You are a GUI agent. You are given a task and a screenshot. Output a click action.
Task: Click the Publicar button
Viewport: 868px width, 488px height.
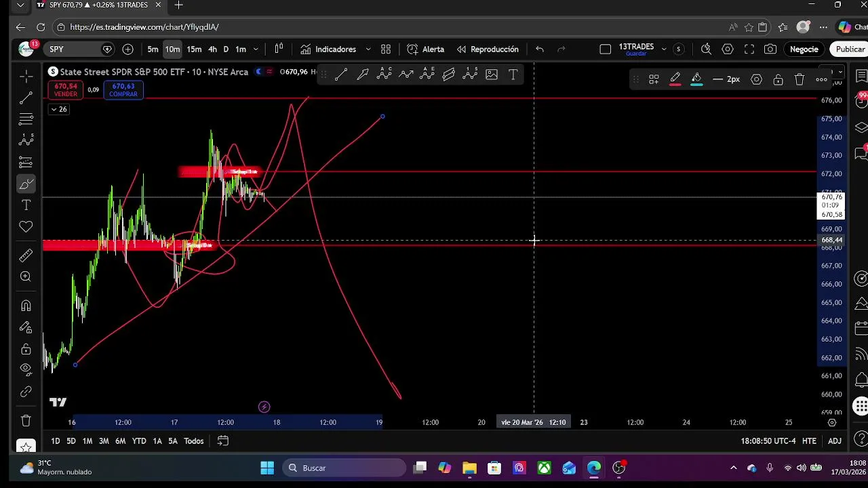tap(850, 49)
